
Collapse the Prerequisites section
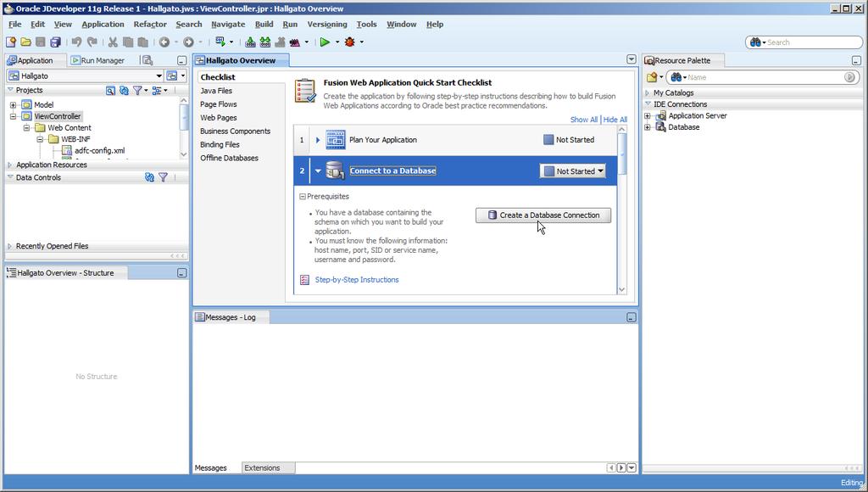pos(303,197)
